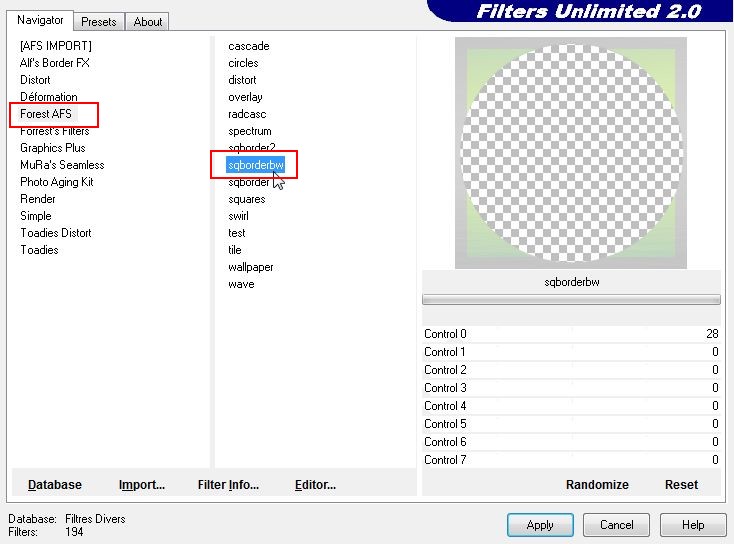
Task: Adjust the Control 0 slider row
Action: pos(571,334)
